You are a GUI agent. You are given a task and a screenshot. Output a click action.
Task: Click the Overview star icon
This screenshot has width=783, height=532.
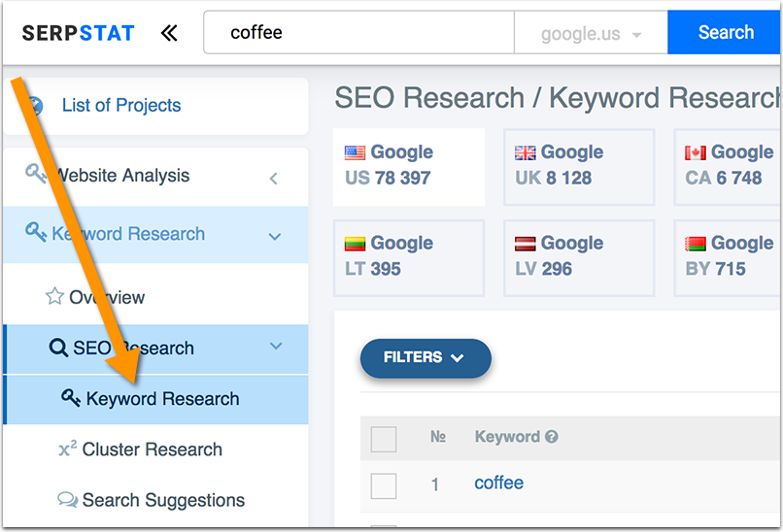point(54,297)
